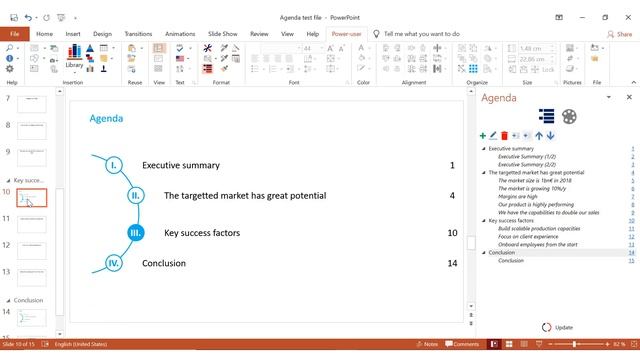The image size is (640, 360).
Task: Collapse the ribbon with the chevron arrow
Action: click(x=633, y=82)
